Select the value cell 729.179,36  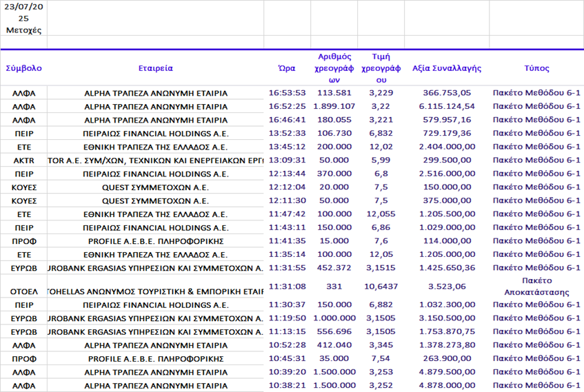pyautogui.click(x=447, y=133)
